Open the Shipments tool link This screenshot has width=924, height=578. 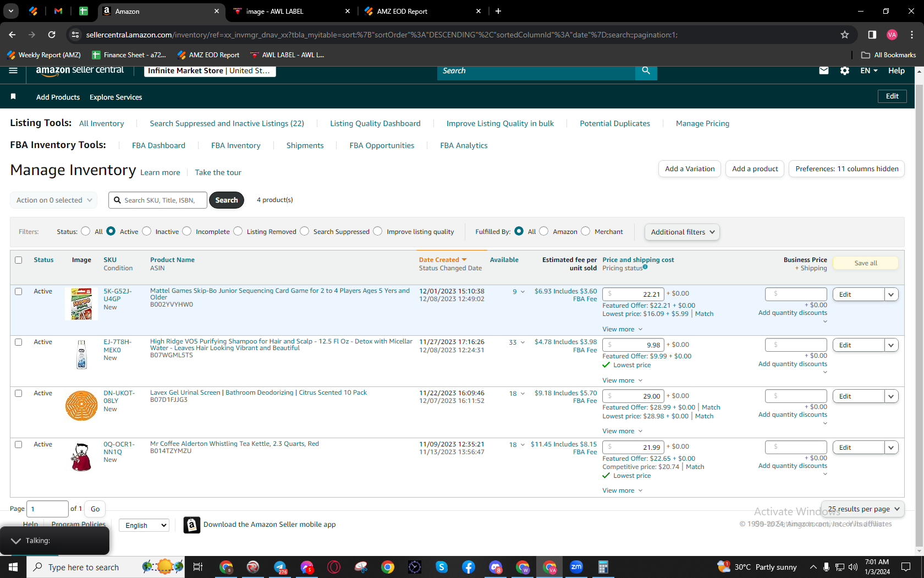(305, 145)
